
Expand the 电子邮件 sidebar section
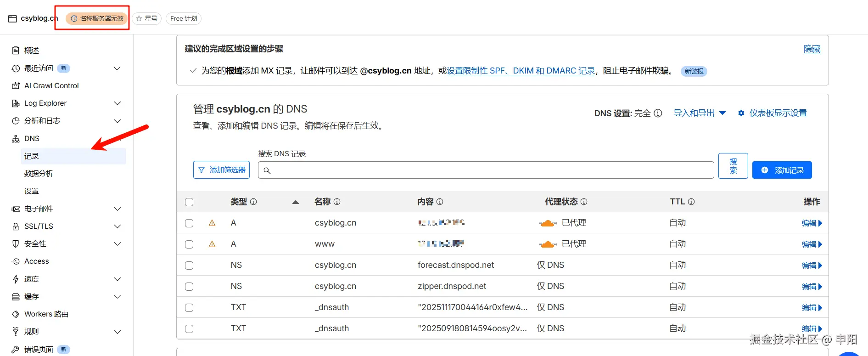click(x=117, y=209)
